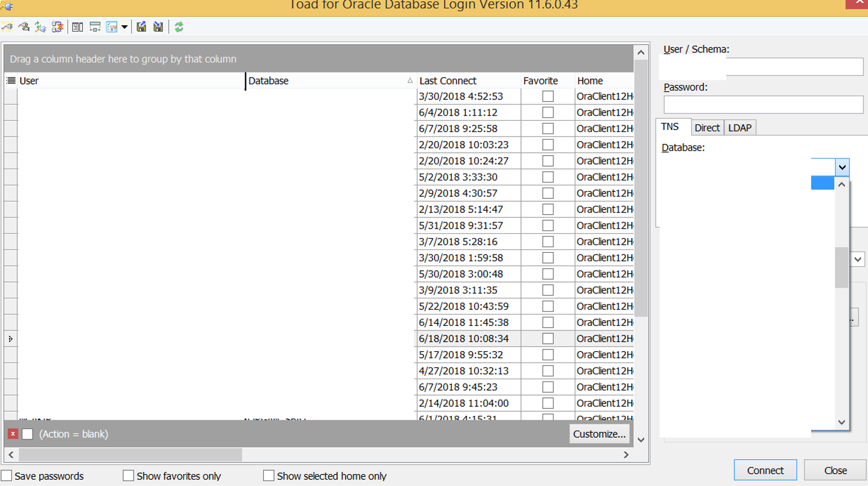The height and width of the screenshot is (486, 868).
Task: Click the Test Connection icon with green arrows
Action: pyautogui.click(x=40, y=26)
